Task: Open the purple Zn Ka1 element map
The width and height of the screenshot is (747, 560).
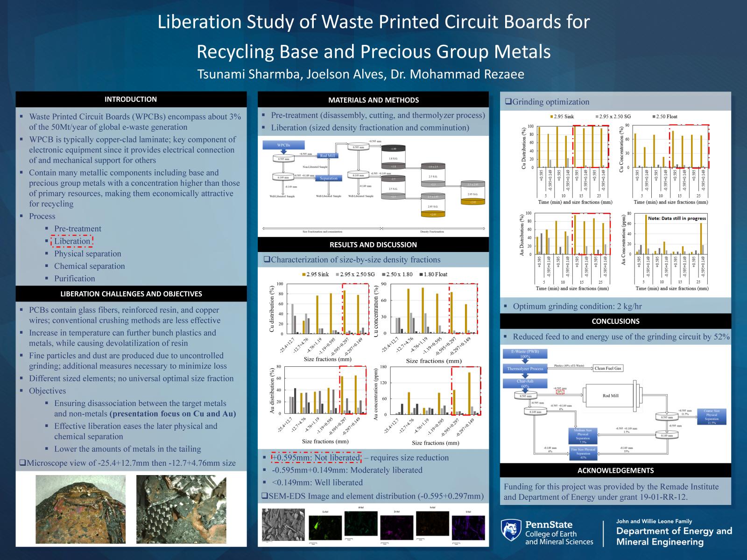Action: 396,527
